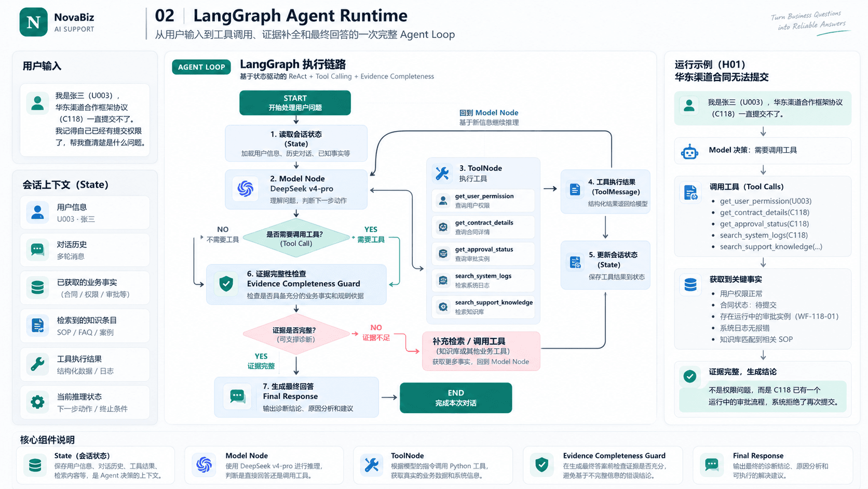Click the 获取到关键事实 database icon
This screenshot has width=868, height=489.
[x=690, y=285]
